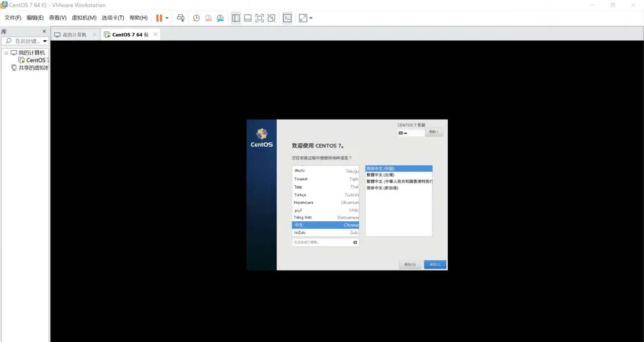The height and width of the screenshot is (342, 644).
Task: Open the snapshot manager
Action: click(x=220, y=18)
